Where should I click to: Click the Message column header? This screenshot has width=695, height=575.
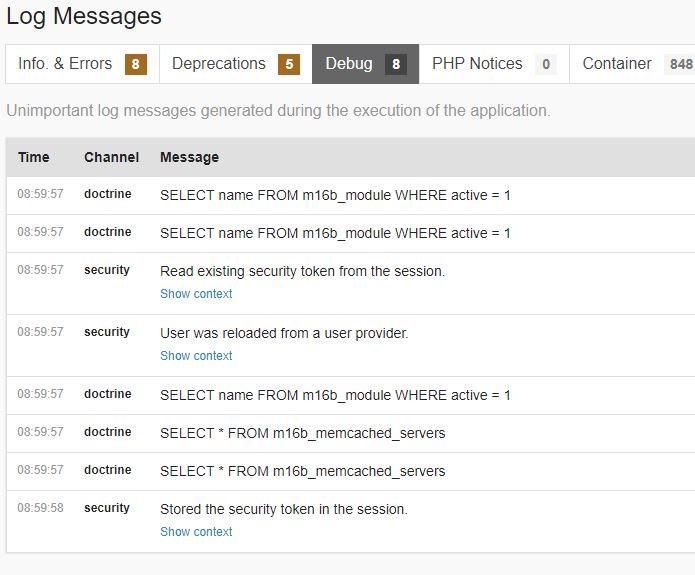tap(189, 157)
